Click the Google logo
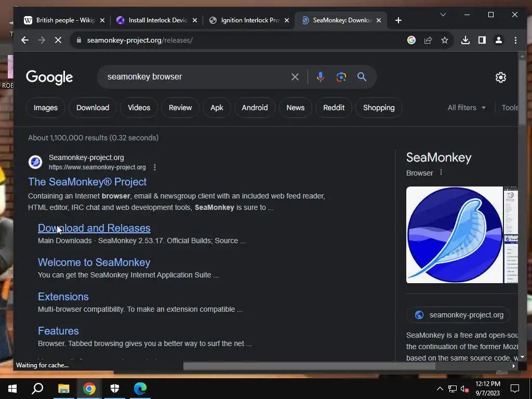The image size is (532, 399). (x=49, y=77)
